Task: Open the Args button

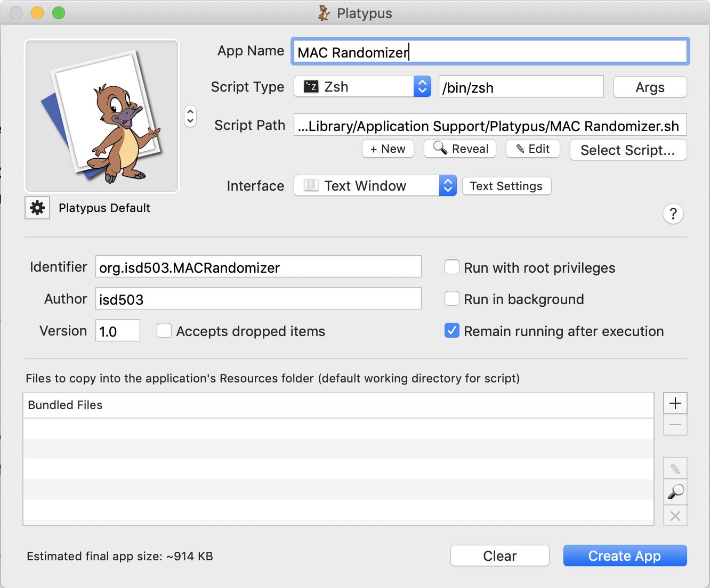Action: [x=650, y=87]
